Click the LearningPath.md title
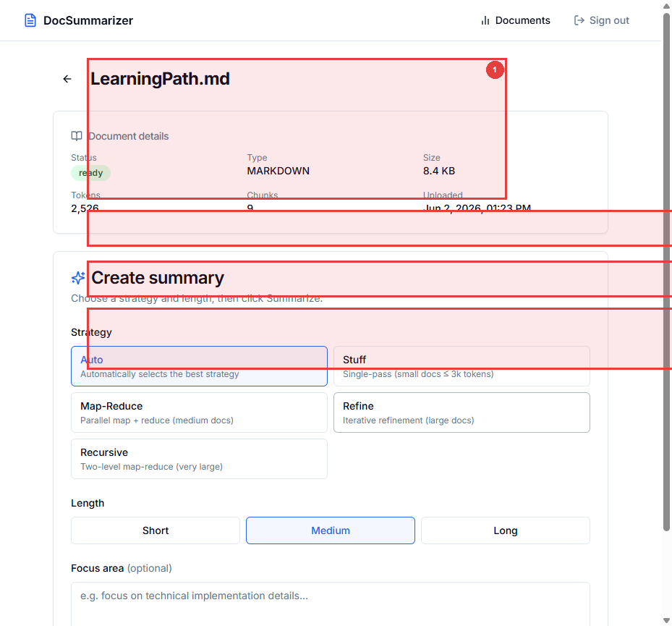 click(160, 79)
